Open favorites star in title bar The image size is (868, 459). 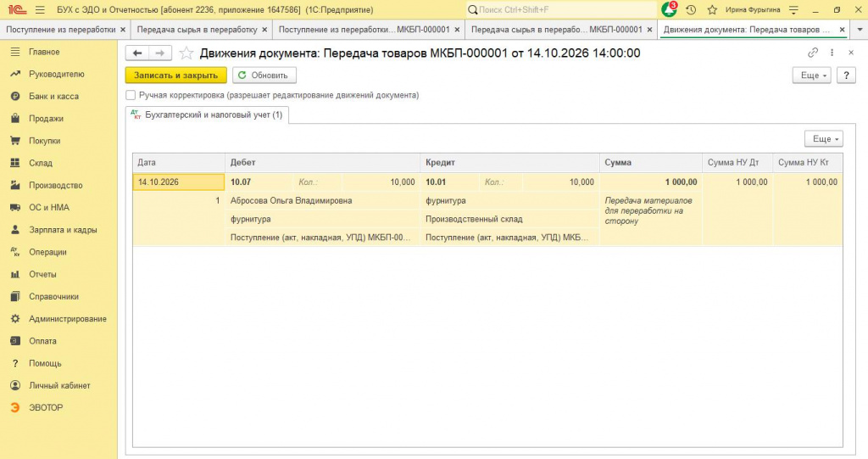click(x=712, y=10)
